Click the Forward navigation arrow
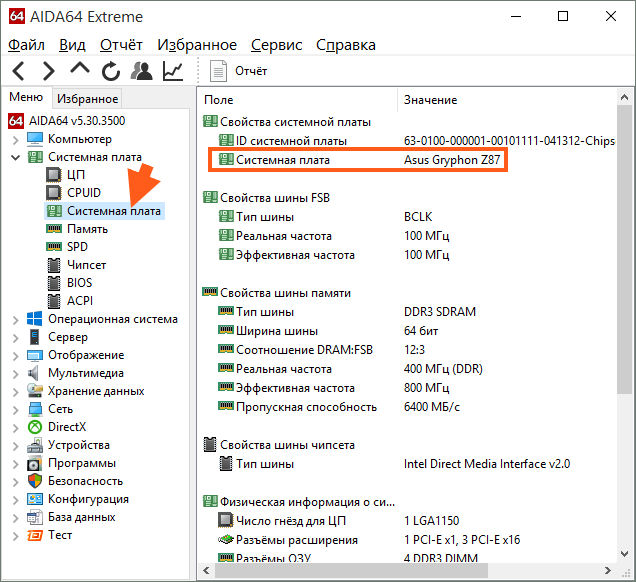 (48, 71)
